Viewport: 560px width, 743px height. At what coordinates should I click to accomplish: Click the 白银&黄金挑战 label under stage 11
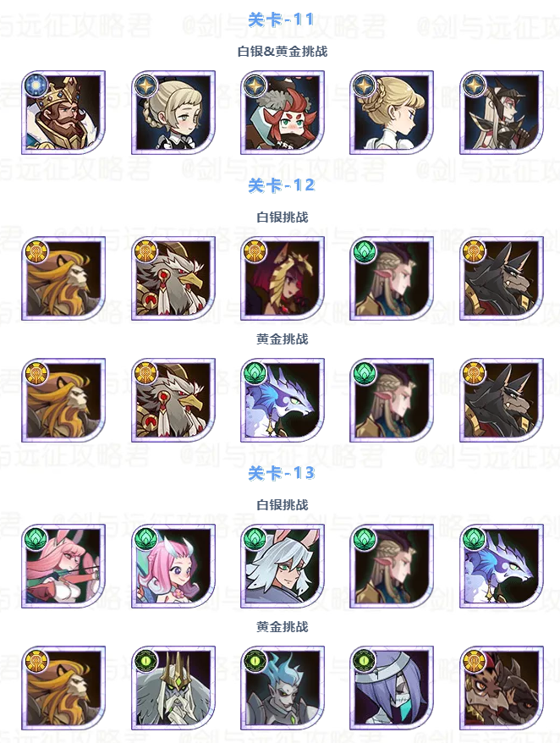pyautogui.click(x=283, y=51)
